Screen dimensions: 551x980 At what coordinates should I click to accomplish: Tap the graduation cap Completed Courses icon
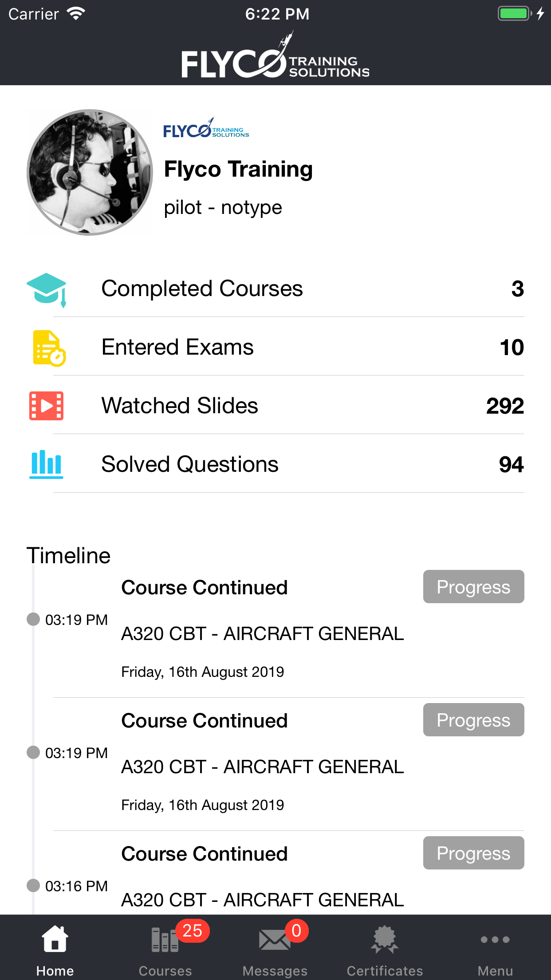47,289
